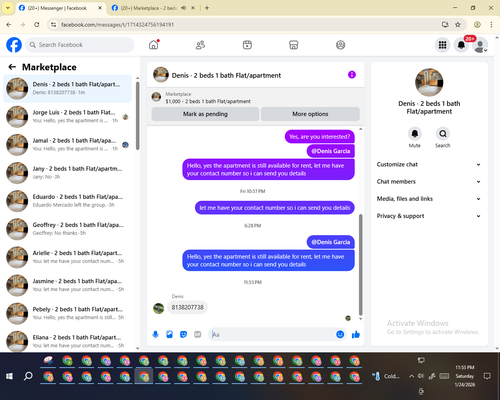Screen dimensions: 500x400
Task: Expand Customize chat section
Action: click(429, 164)
